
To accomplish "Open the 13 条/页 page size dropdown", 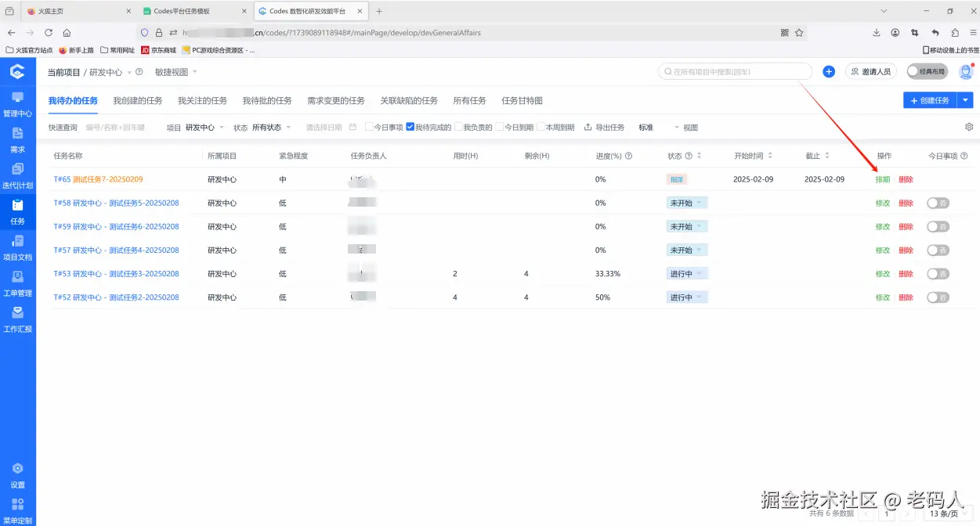I will coord(949,513).
